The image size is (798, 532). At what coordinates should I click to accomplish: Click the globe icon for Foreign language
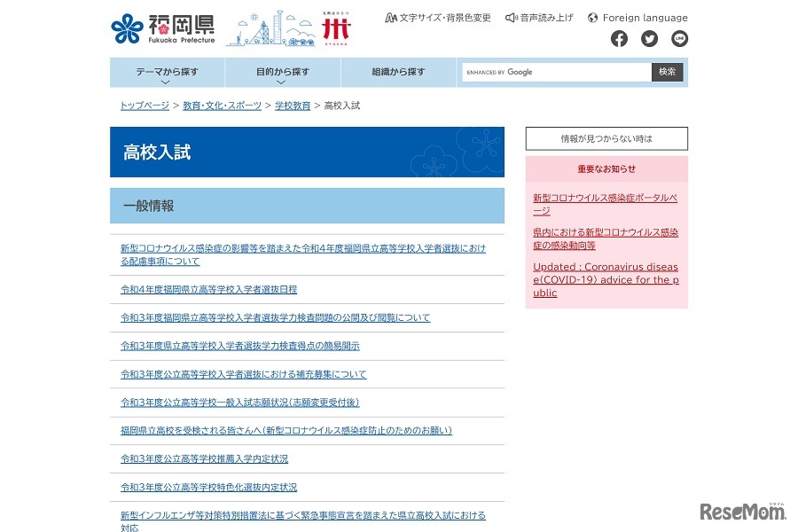(593, 18)
